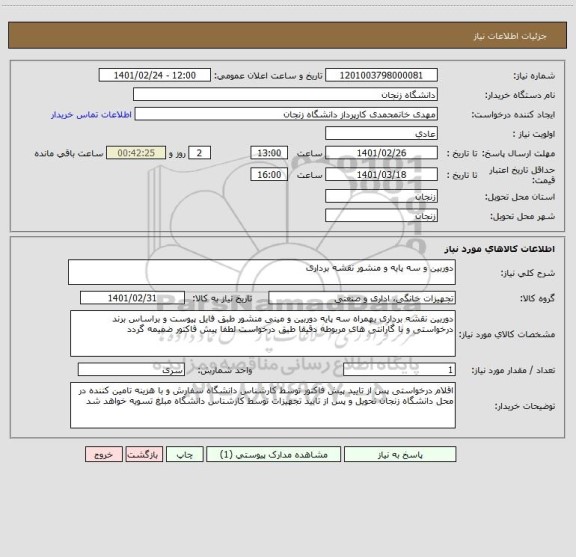Click the 'نام دستگاه خریدار:' label
576x557 pixels.
click(x=520, y=96)
